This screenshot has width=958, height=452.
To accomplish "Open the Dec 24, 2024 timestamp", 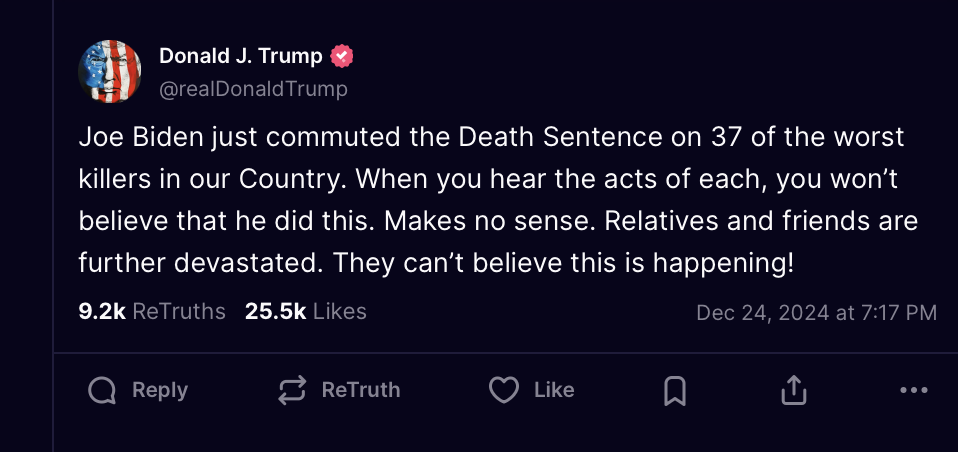I will pos(816,313).
